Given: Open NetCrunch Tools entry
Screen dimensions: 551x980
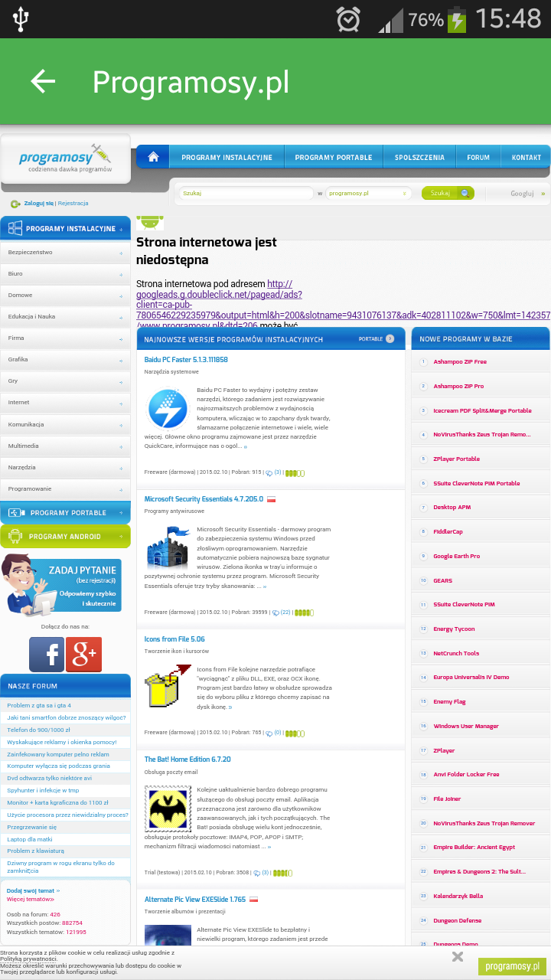Looking at the screenshot, I should click(x=456, y=653).
